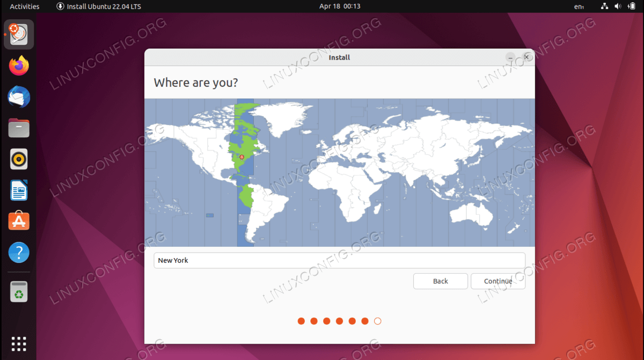Open the network status icon
This screenshot has width=644, height=360.
[604, 6]
